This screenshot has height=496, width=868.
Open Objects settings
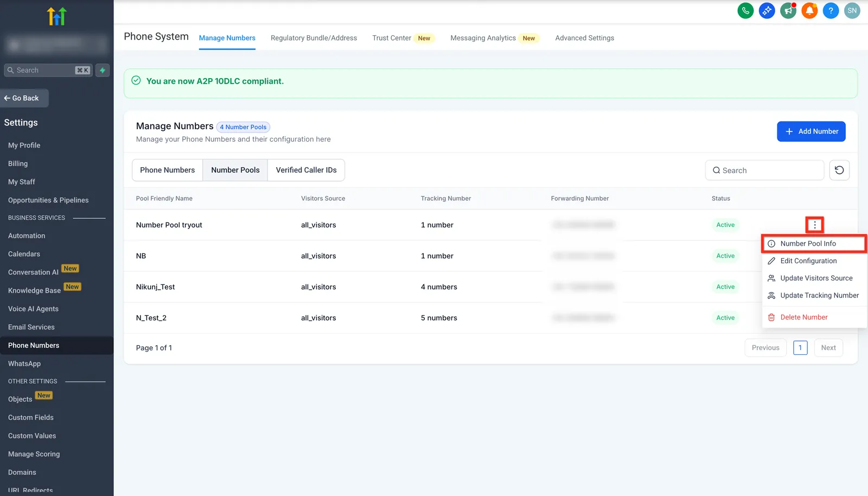pyautogui.click(x=20, y=399)
